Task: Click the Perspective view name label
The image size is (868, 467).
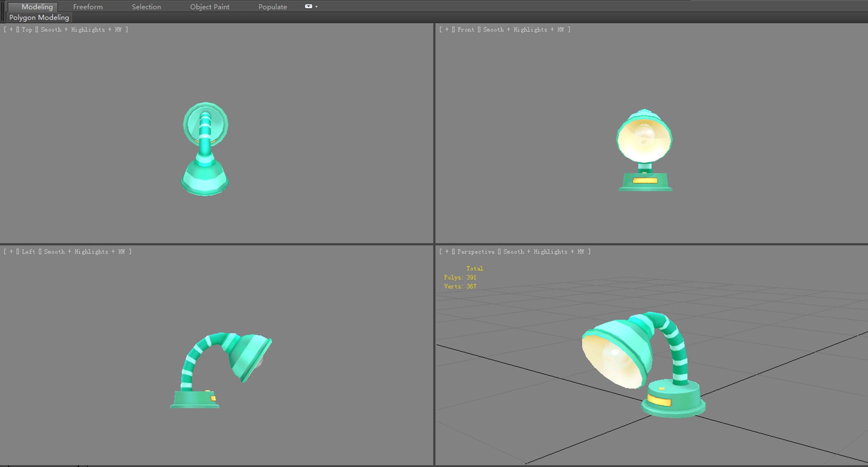Action: coord(476,252)
